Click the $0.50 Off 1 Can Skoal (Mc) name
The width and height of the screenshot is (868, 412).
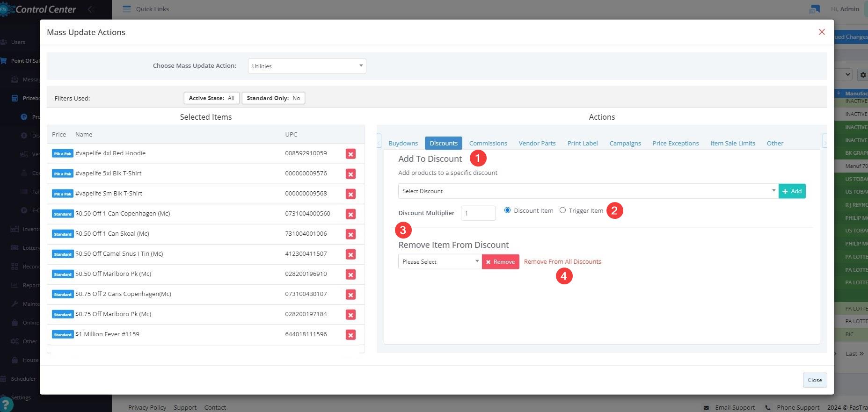pos(112,233)
